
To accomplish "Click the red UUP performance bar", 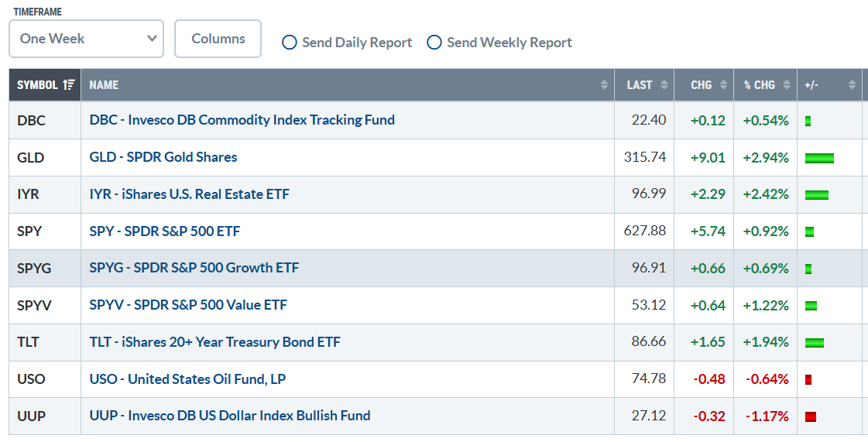I will [x=811, y=416].
